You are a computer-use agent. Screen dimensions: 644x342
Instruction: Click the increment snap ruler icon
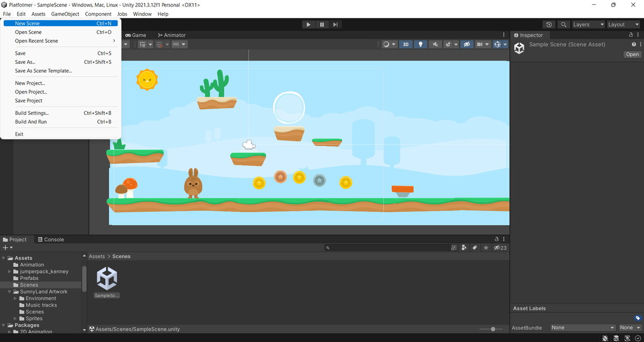[x=175, y=45]
